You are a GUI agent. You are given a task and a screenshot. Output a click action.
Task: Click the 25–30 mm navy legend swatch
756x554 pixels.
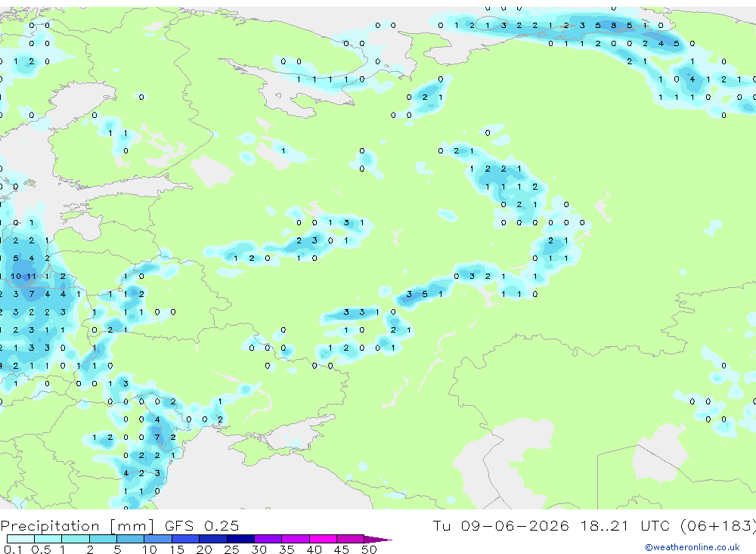240,539
